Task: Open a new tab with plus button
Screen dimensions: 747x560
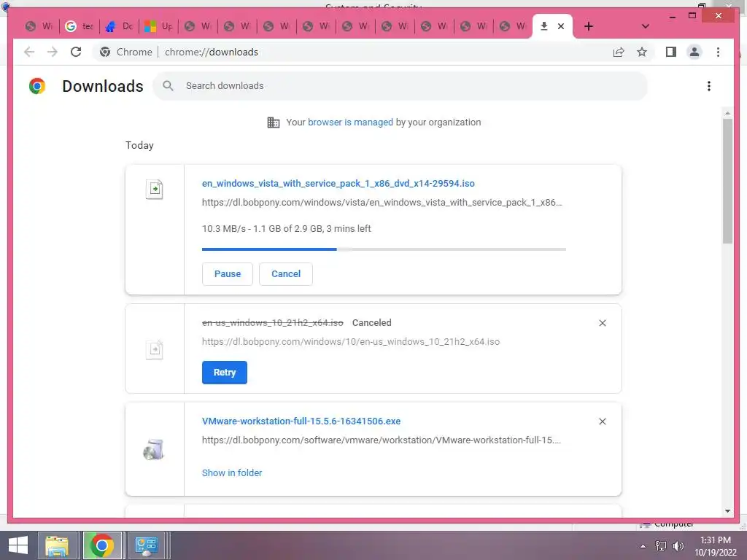Action: pyautogui.click(x=589, y=26)
